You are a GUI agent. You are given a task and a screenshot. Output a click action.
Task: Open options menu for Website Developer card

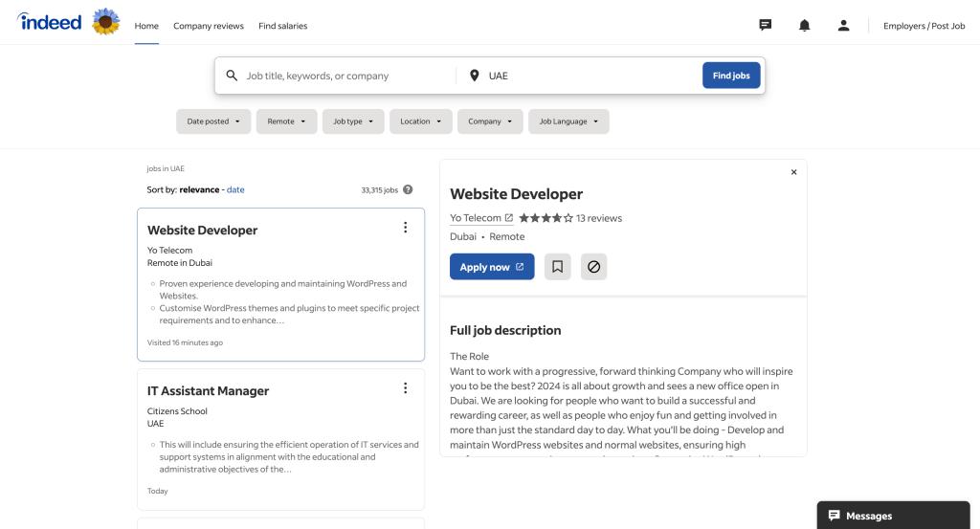pos(405,228)
